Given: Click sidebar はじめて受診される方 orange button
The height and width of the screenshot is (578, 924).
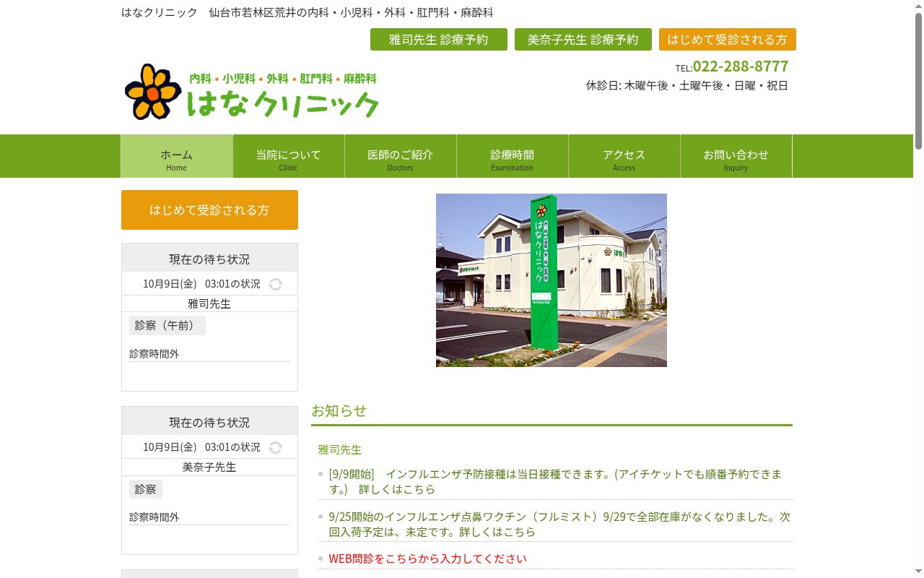Looking at the screenshot, I should [x=209, y=210].
